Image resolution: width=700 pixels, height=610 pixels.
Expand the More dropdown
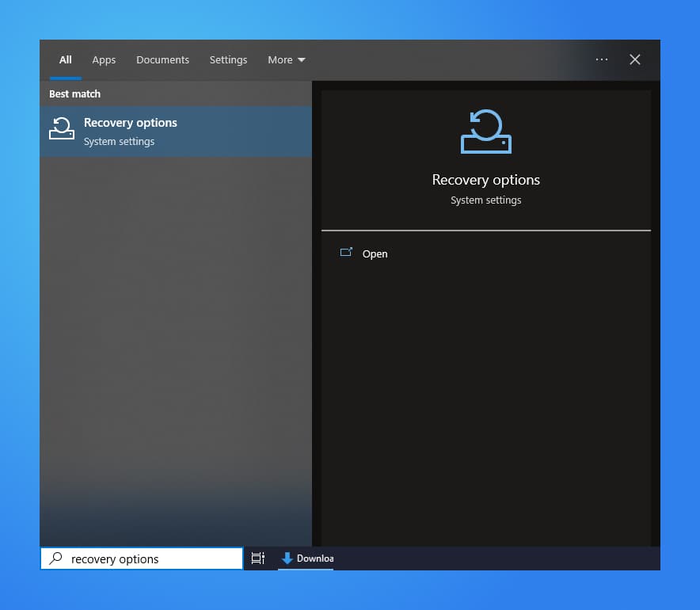286,59
